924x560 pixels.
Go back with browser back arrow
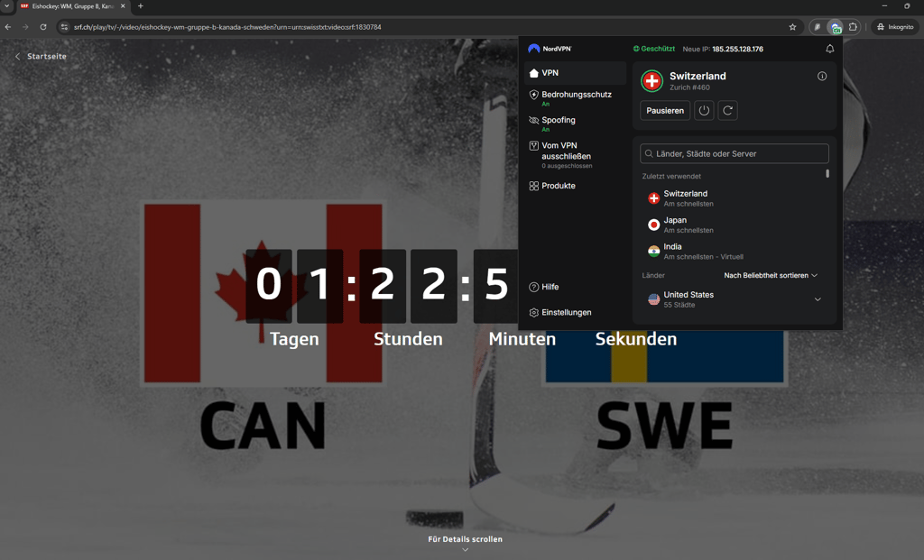click(x=8, y=27)
